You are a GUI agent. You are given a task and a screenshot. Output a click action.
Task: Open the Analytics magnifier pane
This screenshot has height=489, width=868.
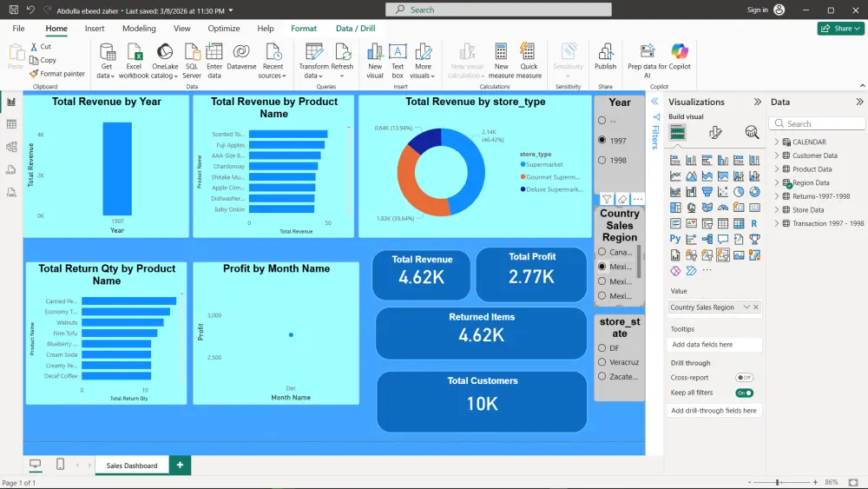(751, 132)
